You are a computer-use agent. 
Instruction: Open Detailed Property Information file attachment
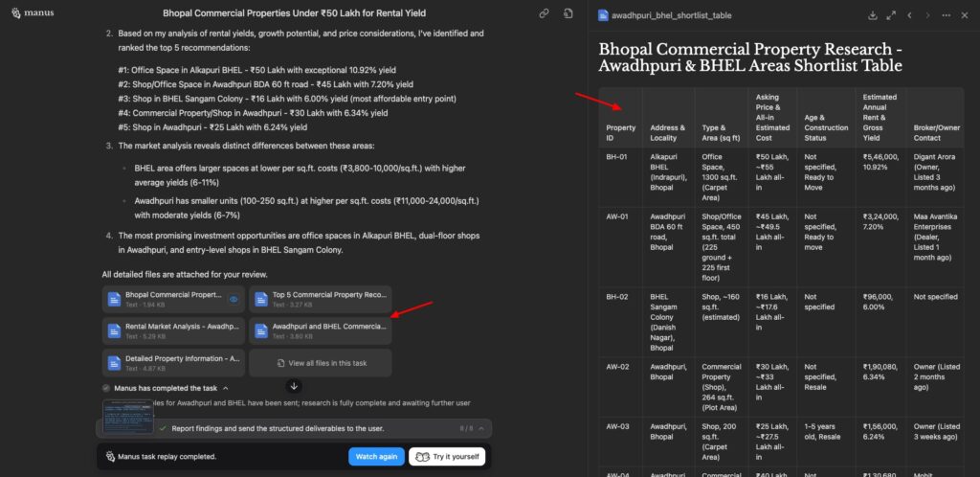[173, 362]
